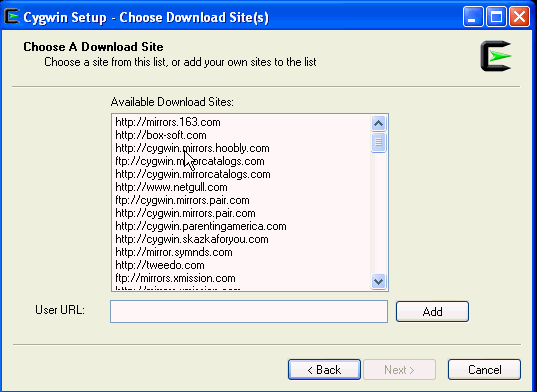Screen dimensions: 541x392
Task: Select http://cygwin.mirrorcatalogs.com
Action: click(193, 174)
